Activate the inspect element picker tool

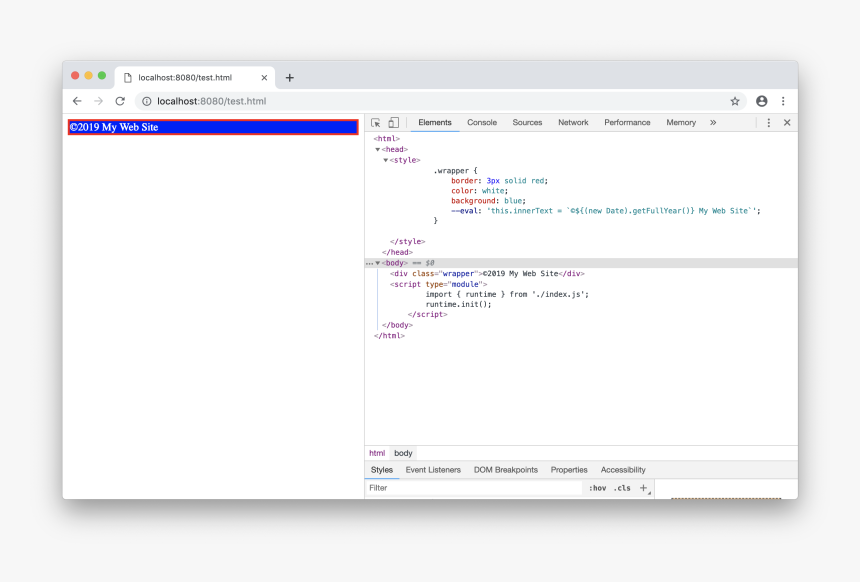[376, 123]
